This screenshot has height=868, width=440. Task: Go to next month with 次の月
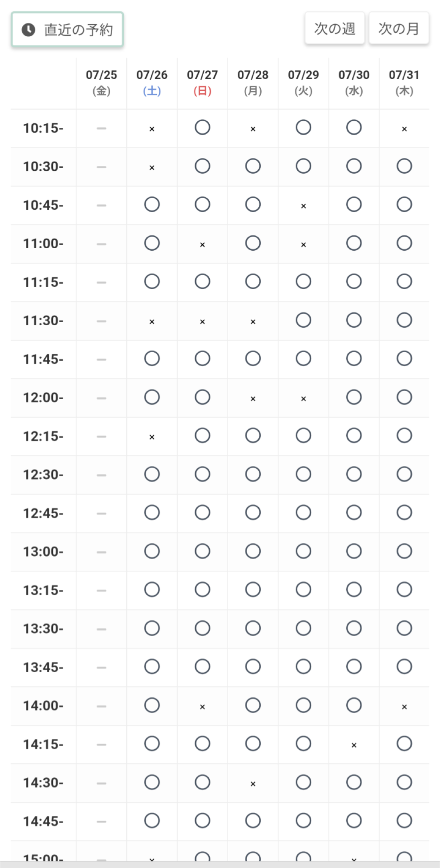399,28
